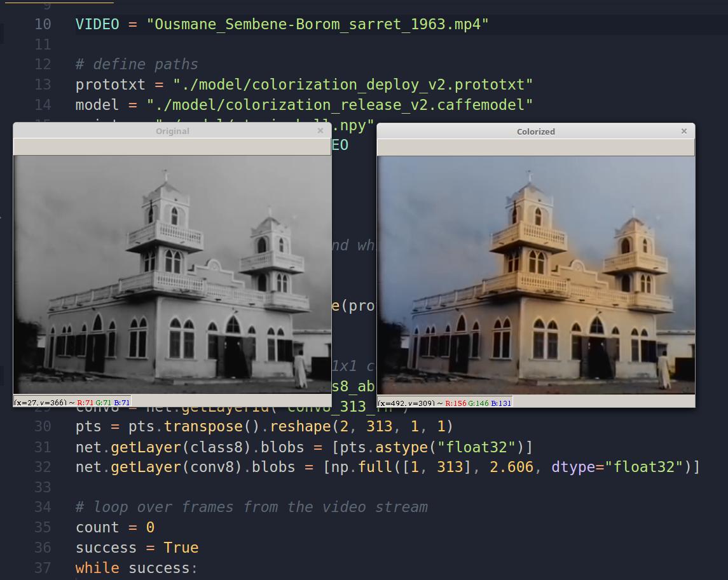728x580 pixels.
Task: Click the Original window empty toolbar strip
Action: pyautogui.click(x=172, y=147)
